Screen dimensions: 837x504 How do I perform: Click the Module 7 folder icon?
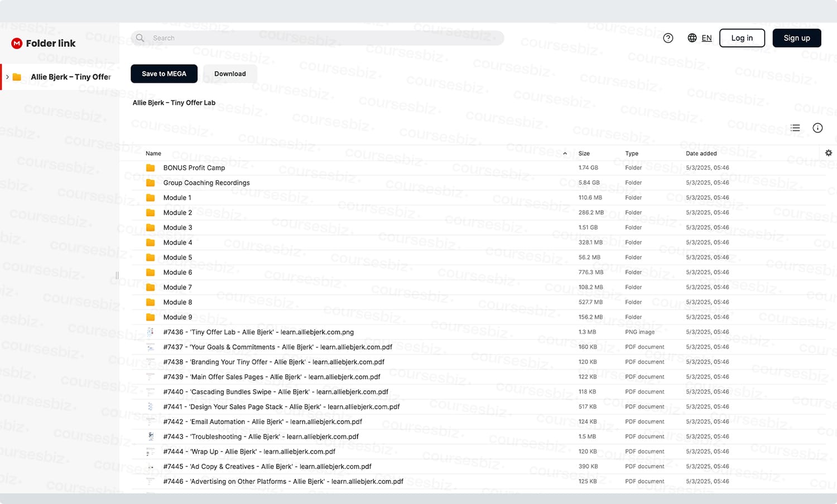[x=150, y=287]
